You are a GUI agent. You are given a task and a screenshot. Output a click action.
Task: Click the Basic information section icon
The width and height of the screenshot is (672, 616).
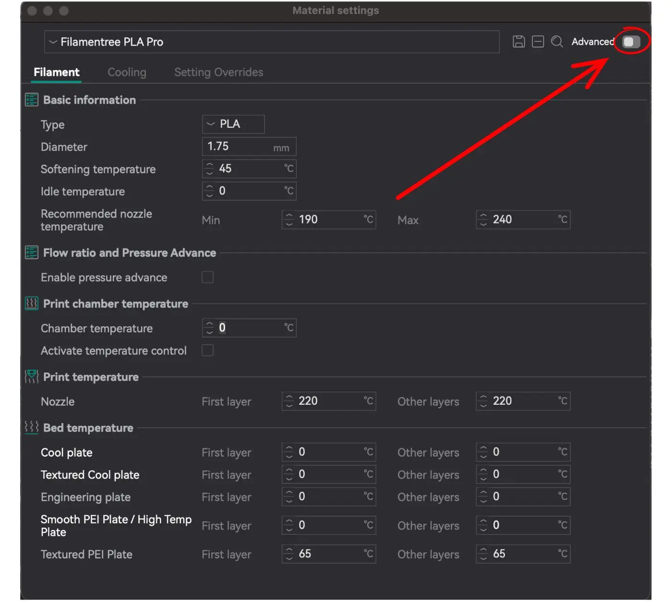(x=32, y=100)
